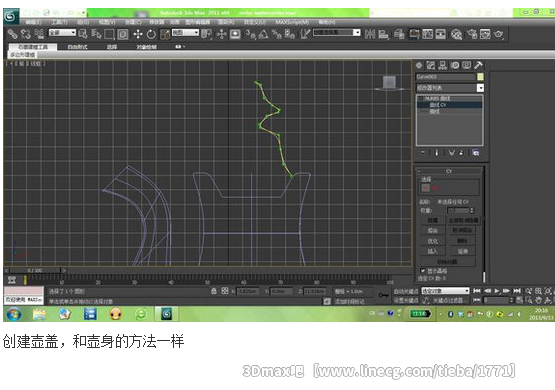
Task: Toggle the 3D Snaps button
Action: click(x=251, y=34)
